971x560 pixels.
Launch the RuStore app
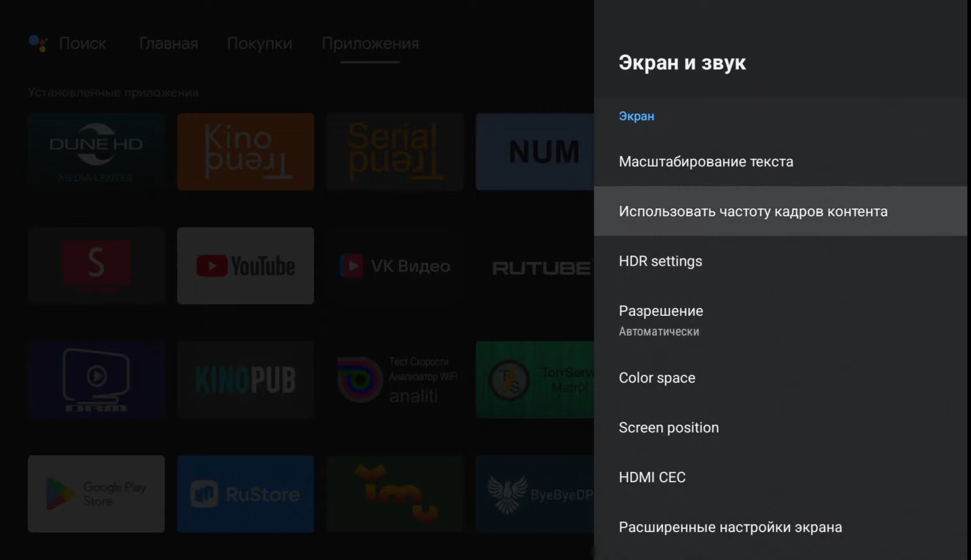pos(245,493)
